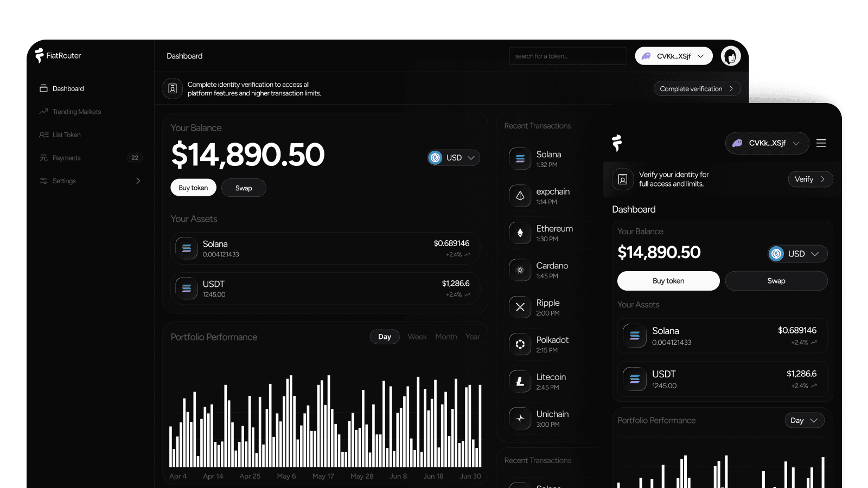Click Litecoin icon in Recent Transactions

520,381
